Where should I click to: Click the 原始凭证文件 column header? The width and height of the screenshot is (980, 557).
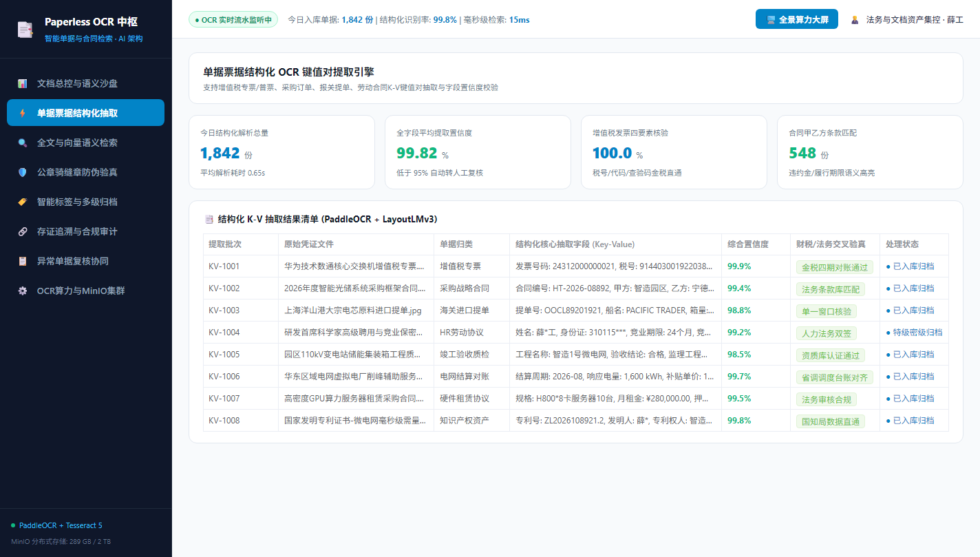(x=356, y=244)
